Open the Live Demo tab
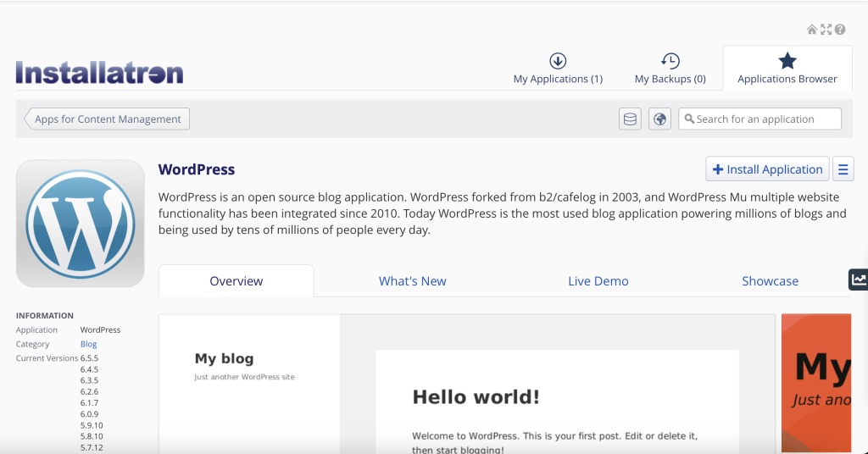 click(598, 281)
